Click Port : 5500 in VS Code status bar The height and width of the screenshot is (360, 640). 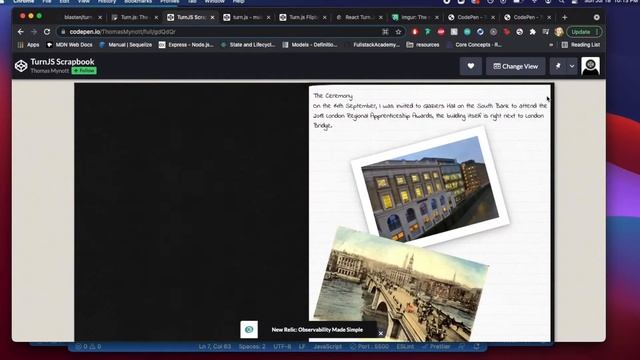click(x=370, y=347)
